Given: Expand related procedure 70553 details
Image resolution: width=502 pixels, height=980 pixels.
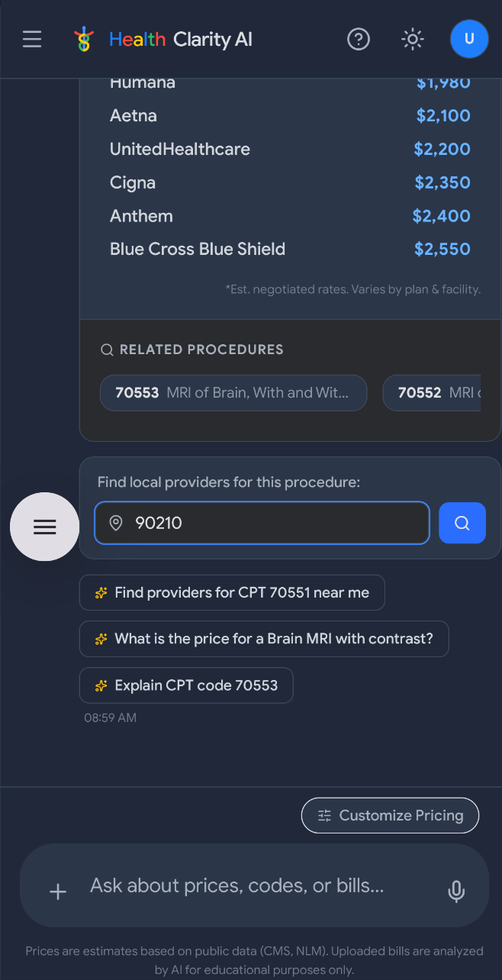Looking at the screenshot, I should point(233,392).
